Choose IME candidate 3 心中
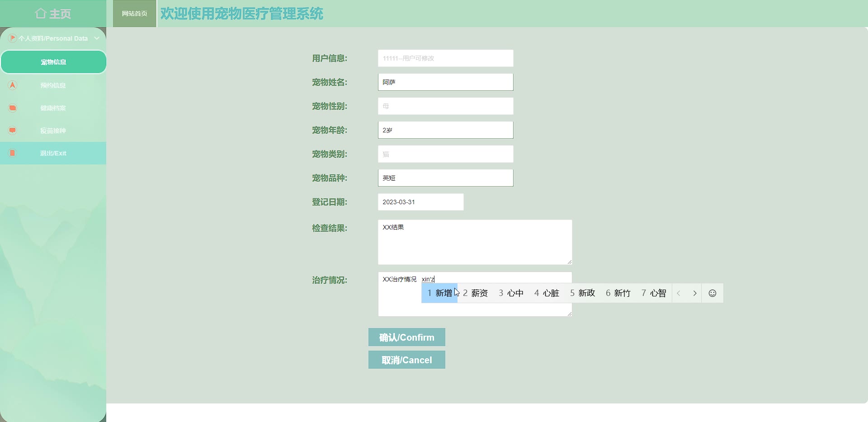The image size is (868, 422). tap(511, 293)
